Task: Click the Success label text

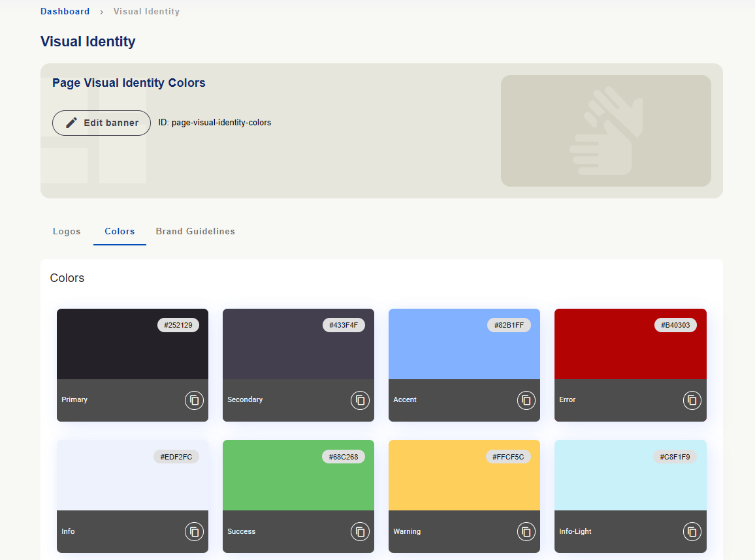Action: 241,531
